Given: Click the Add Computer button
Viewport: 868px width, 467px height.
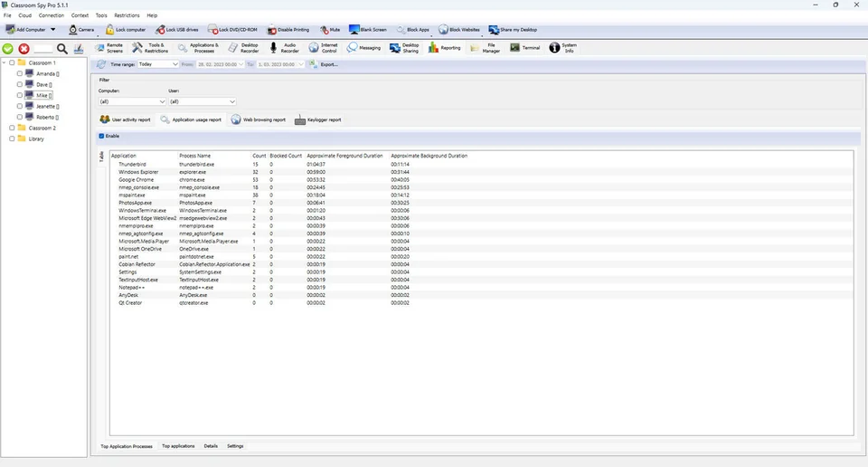Looking at the screenshot, I should pyautogui.click(x=25, y=29).
